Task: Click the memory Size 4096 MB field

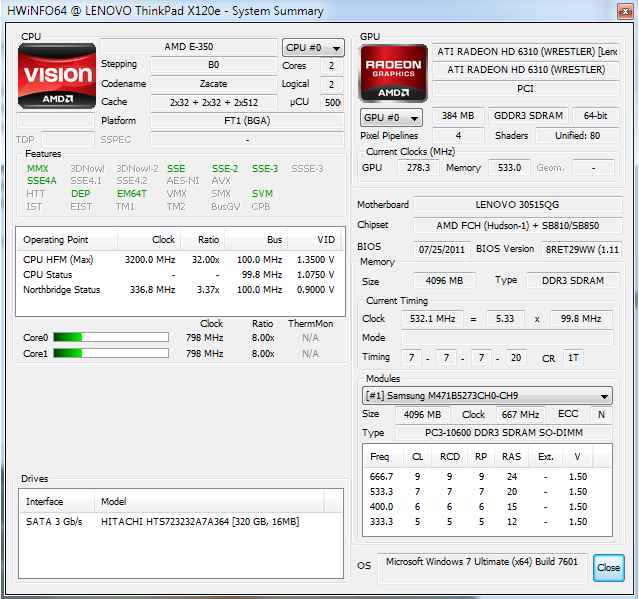Action: pos(444,281)
